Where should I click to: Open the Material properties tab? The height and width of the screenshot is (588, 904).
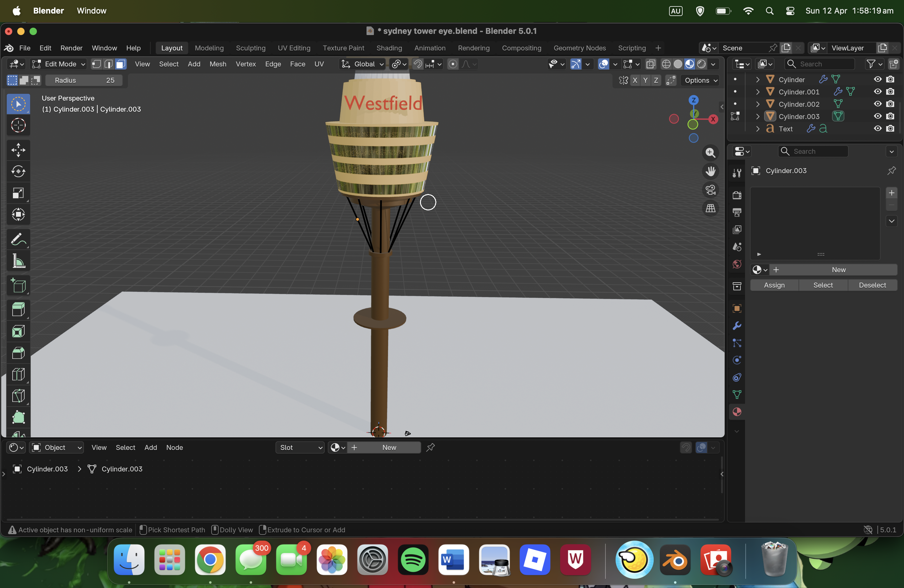tap(737, 412)
